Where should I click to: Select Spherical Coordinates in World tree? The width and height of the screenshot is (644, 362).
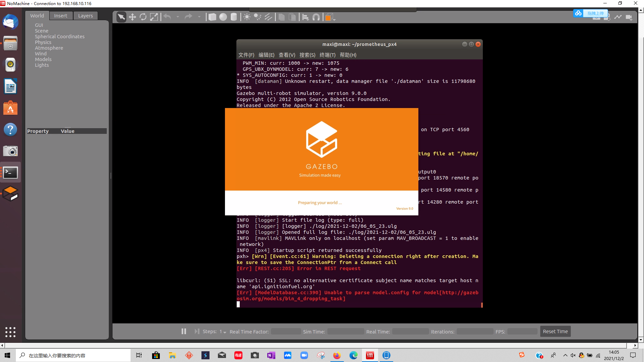click(60, 37)
